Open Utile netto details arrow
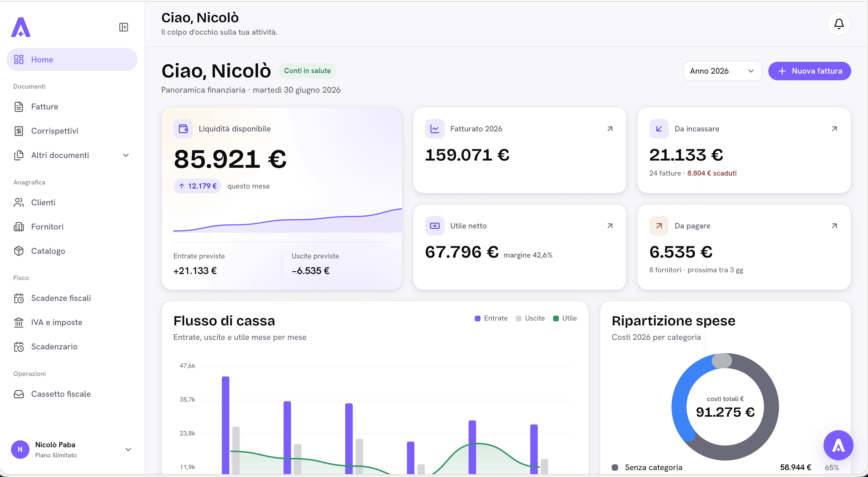The image size is (868, 477). (610, 226)
